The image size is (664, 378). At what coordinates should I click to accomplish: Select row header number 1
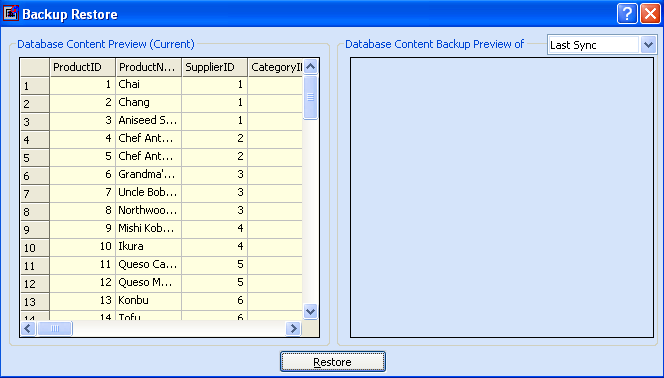[35, 85]
